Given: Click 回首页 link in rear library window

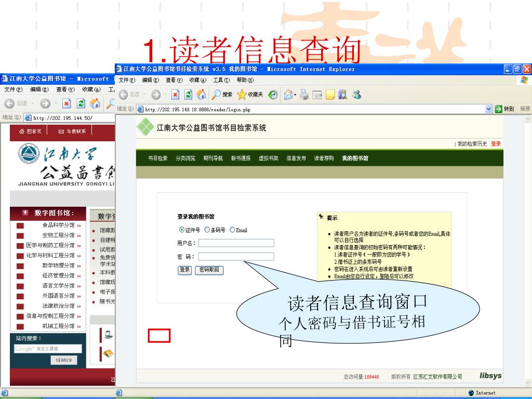Looking at the screenshot, I should [x=31, y=131].
